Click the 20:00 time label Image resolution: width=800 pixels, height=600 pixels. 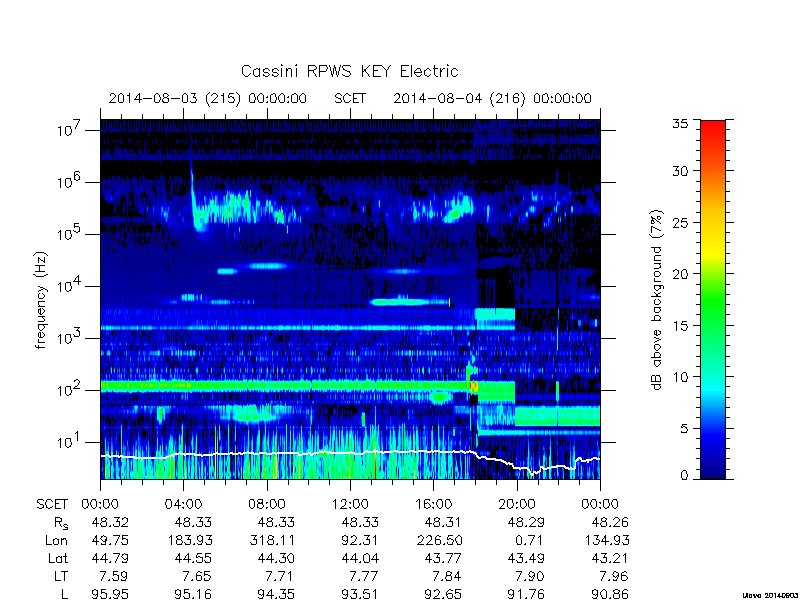coord(516,505)
